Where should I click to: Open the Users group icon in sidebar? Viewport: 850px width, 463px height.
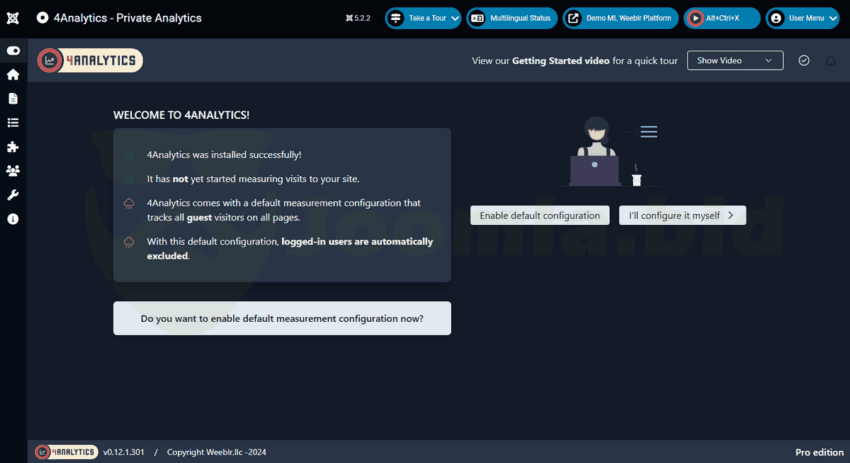pyautogui.click(x=13, y=171)
